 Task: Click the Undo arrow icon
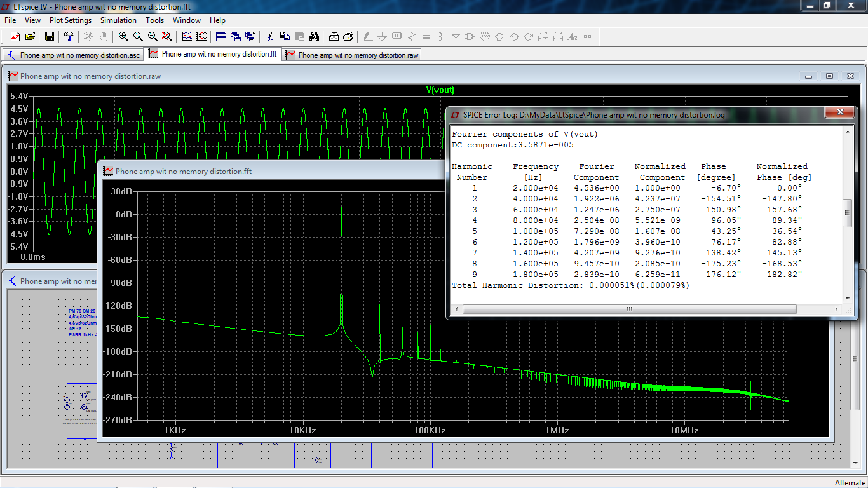tap(514, 36)
